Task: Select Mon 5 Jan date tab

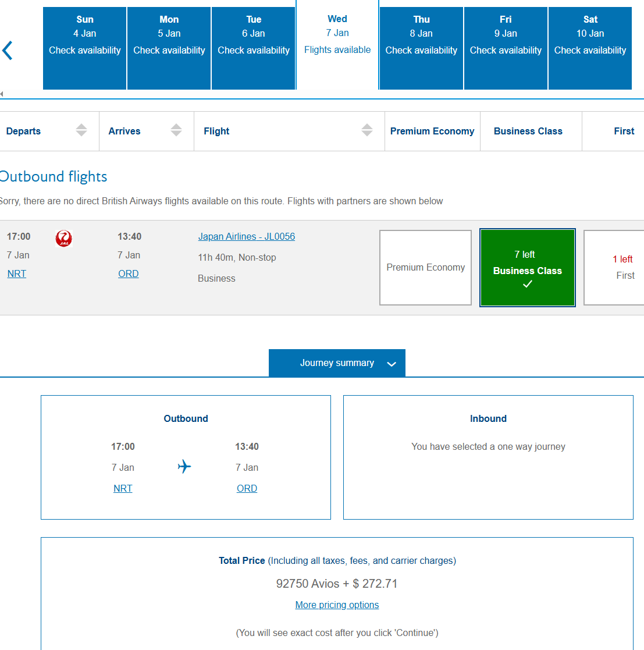Action: point(169,48)
